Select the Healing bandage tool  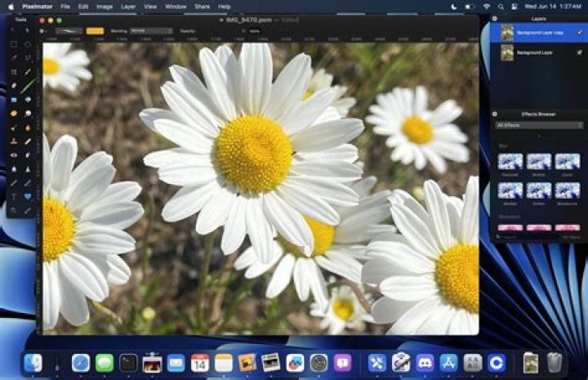coord(28,141)
